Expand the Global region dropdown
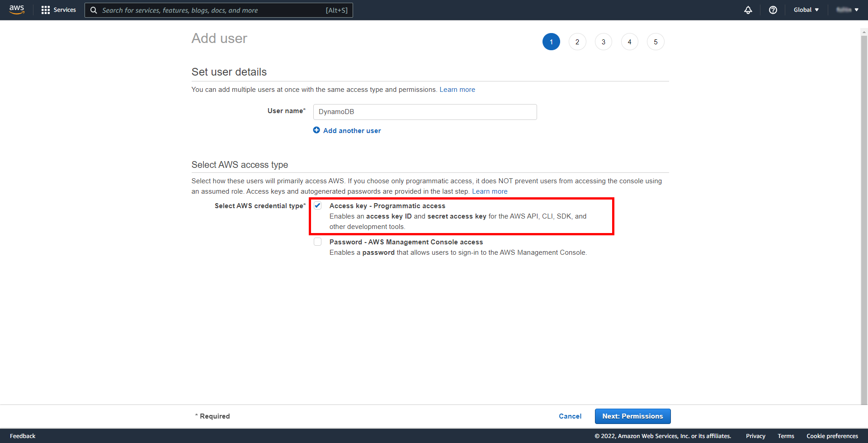The height and width of the screenshot is (443, 868). pos(806,10)
